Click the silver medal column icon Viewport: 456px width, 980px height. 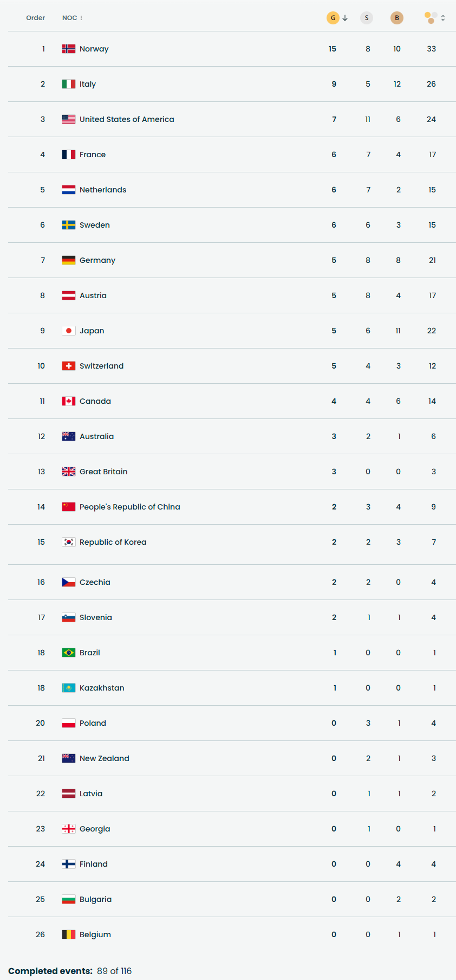(x=367, y=18)
